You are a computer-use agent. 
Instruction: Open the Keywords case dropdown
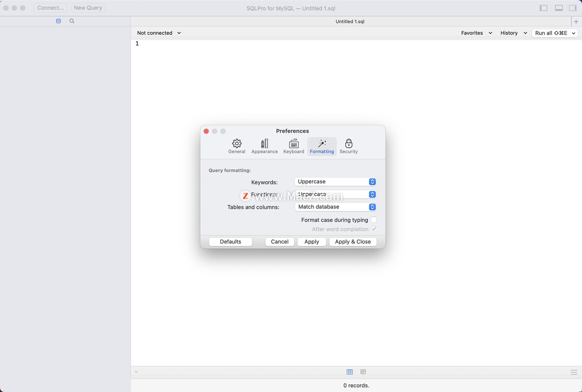point(335,181)
